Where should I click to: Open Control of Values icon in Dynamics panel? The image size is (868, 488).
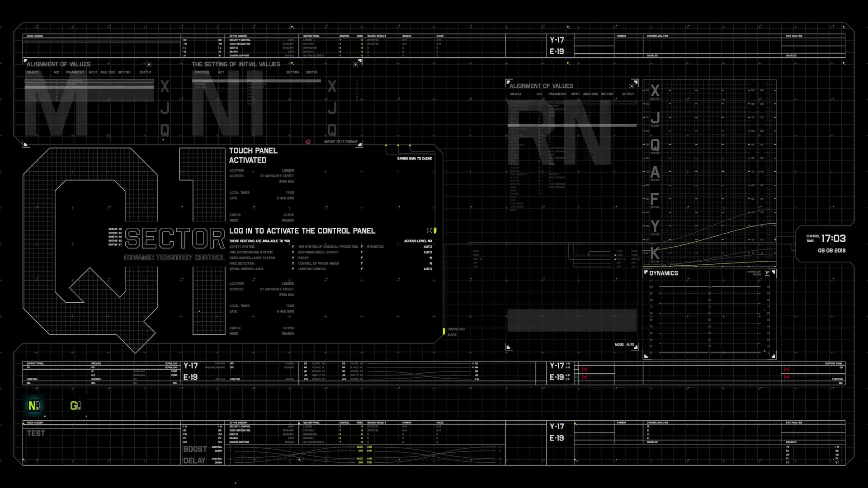coord(767,273)
